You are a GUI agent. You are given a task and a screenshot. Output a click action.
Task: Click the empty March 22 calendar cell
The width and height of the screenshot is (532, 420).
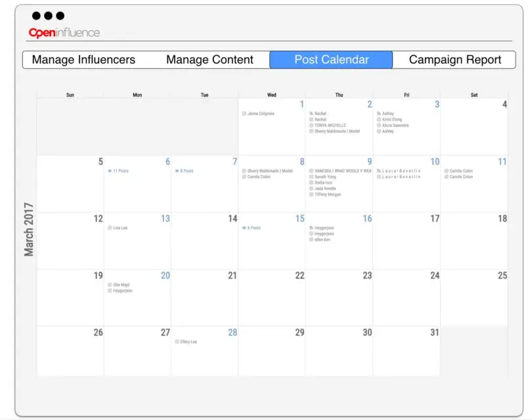tap(271, 302)
